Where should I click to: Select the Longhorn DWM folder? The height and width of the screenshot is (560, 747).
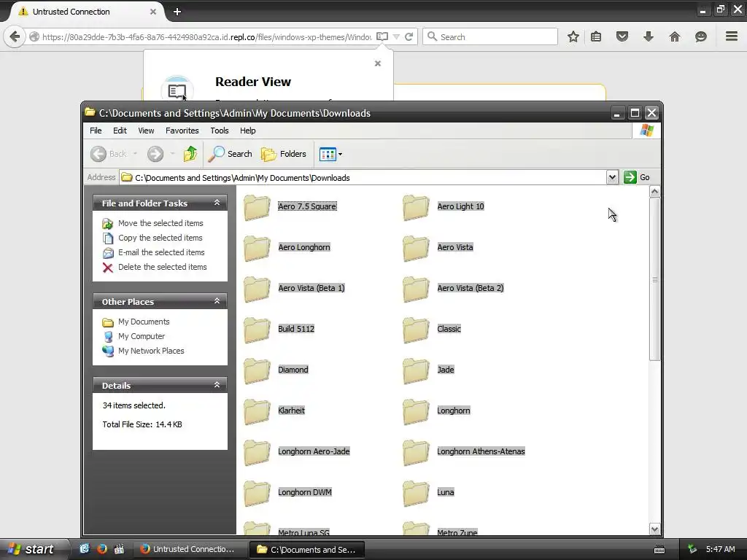click(x=287, y=493)
